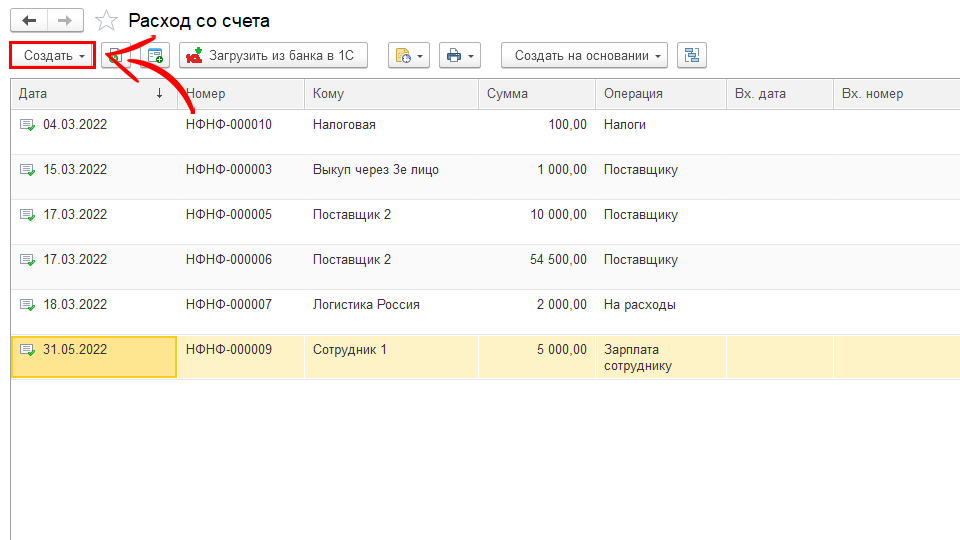Click document icon in the 15.03.2022 row
960x540 pixels.
(x=27, y=170)
